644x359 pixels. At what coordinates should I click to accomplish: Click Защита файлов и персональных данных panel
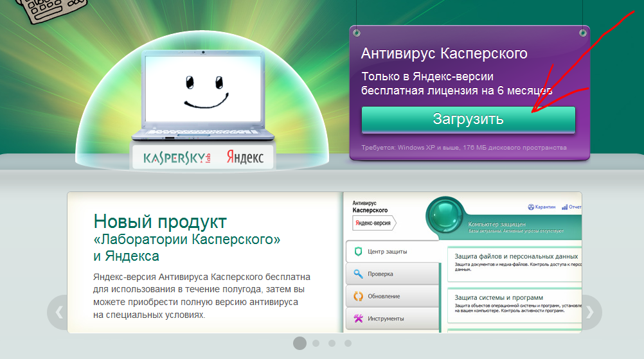(515, 264)
